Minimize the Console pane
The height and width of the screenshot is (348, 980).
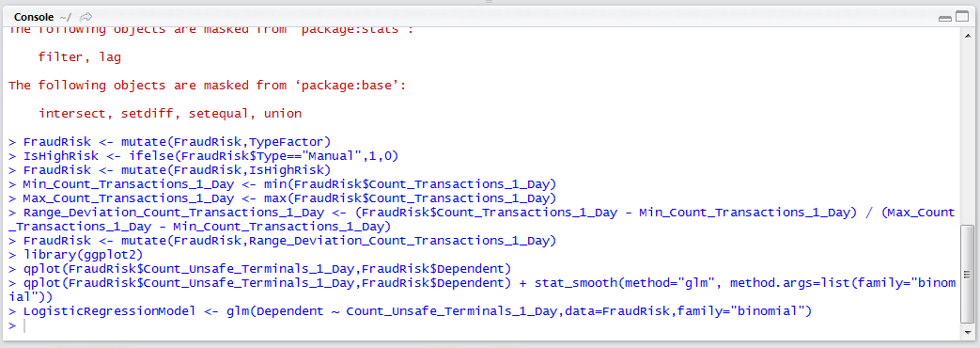click(946, 18)
